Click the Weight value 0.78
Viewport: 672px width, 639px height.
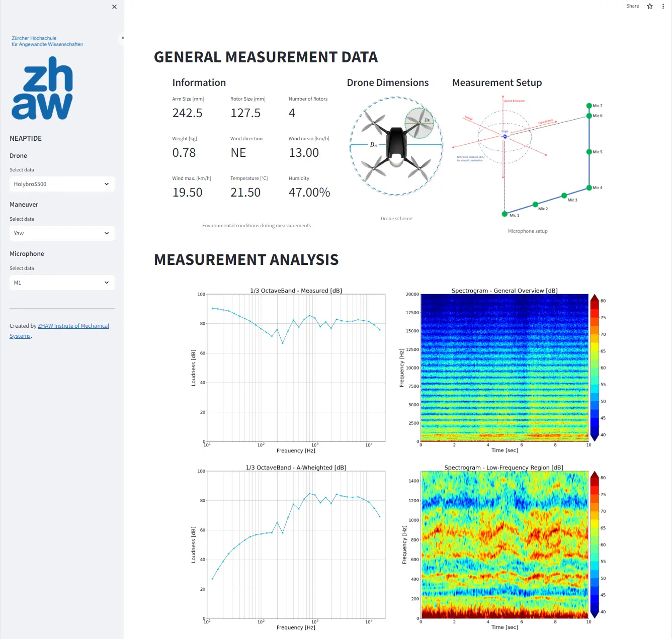click(x=184, y=153)
